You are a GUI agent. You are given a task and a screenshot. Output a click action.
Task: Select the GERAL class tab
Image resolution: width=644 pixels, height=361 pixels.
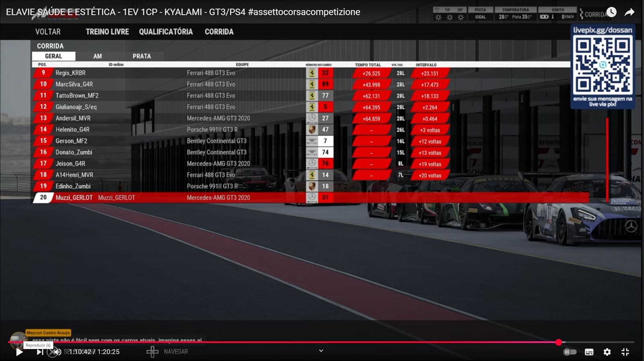(54, 56)
